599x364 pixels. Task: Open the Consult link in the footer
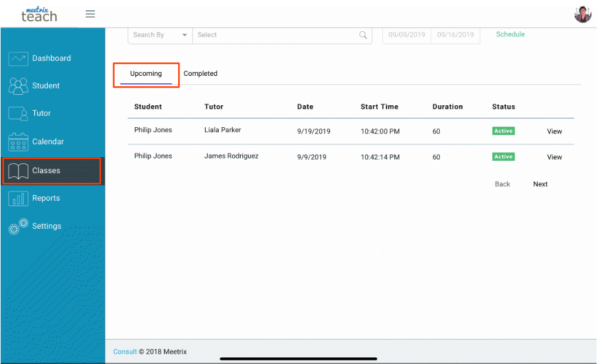pyautogui.click(x=124, y=351)
